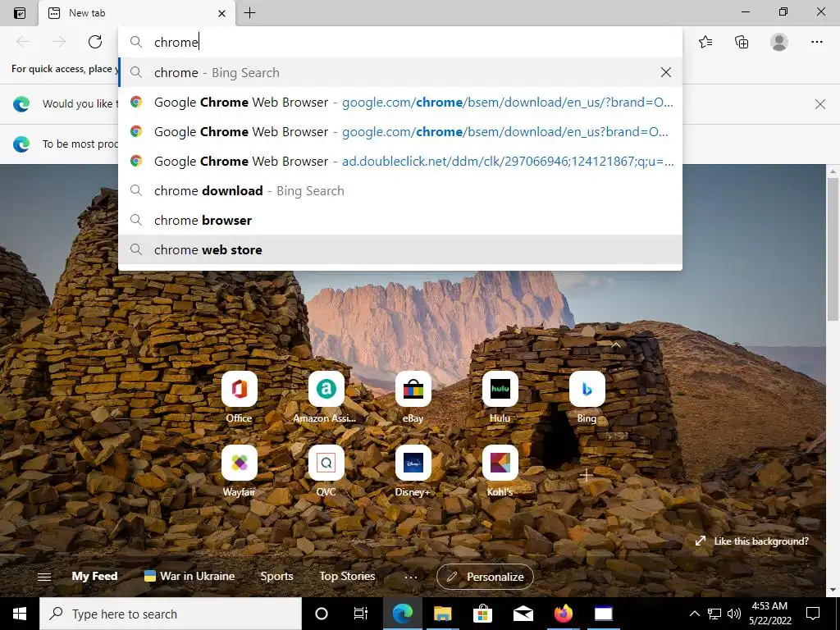Open the Hulu quick link tile

click(500, 397)
